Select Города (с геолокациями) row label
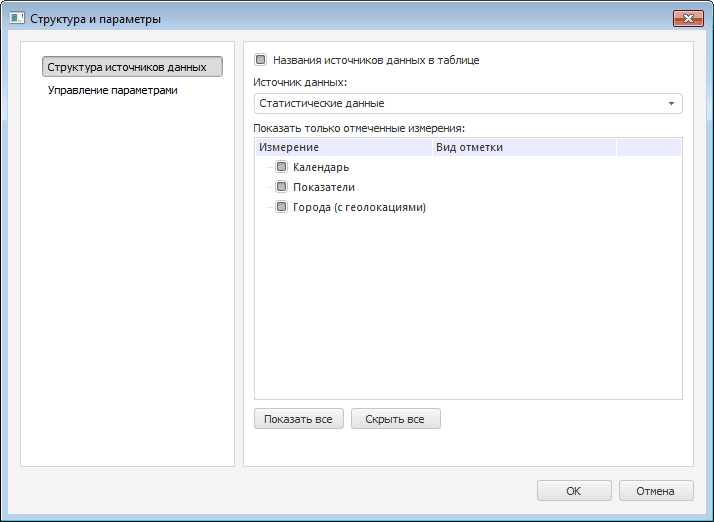Image resolution: width=714 pixels, height=522 pixels. (359, 207)
